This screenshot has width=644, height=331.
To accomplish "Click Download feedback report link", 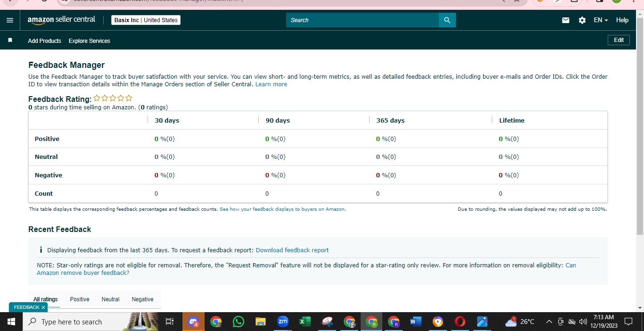I will [292, 250].
